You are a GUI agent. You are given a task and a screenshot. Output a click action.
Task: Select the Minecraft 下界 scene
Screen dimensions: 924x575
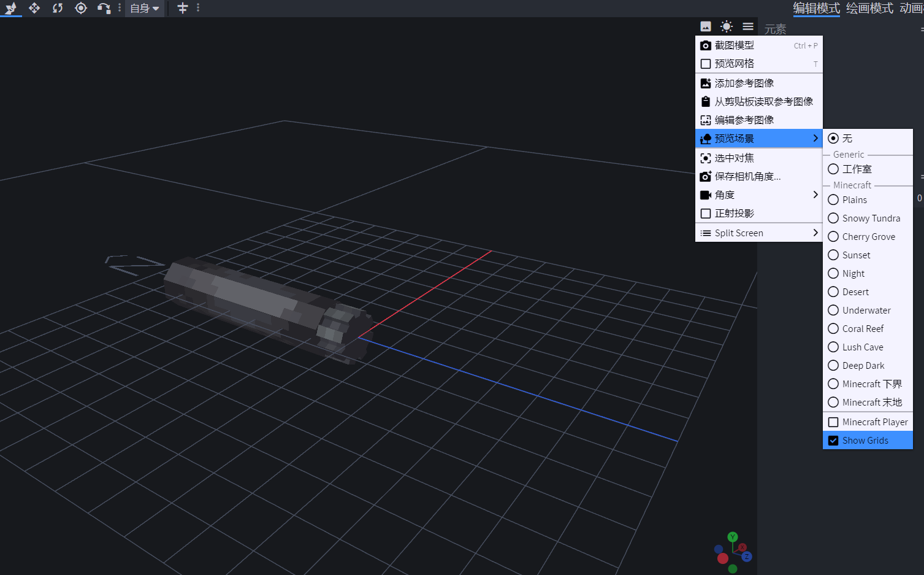point(868,384)
